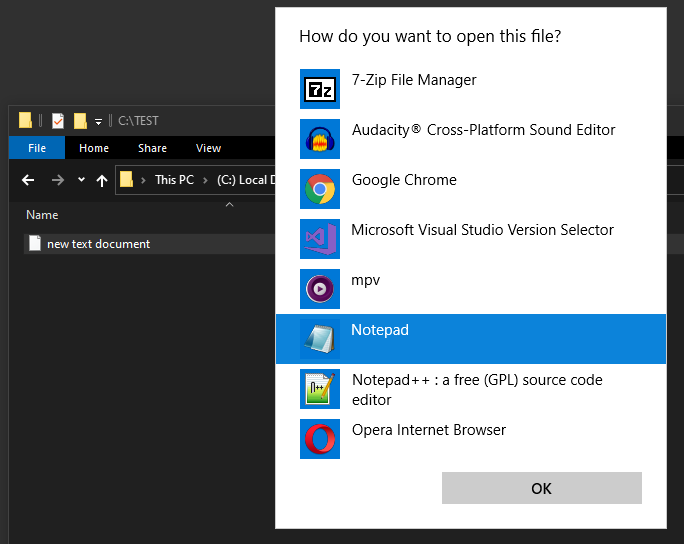Screen dimensions: 684x544
Task: Open the File tab in Explorer
Action: coord(37,148)
